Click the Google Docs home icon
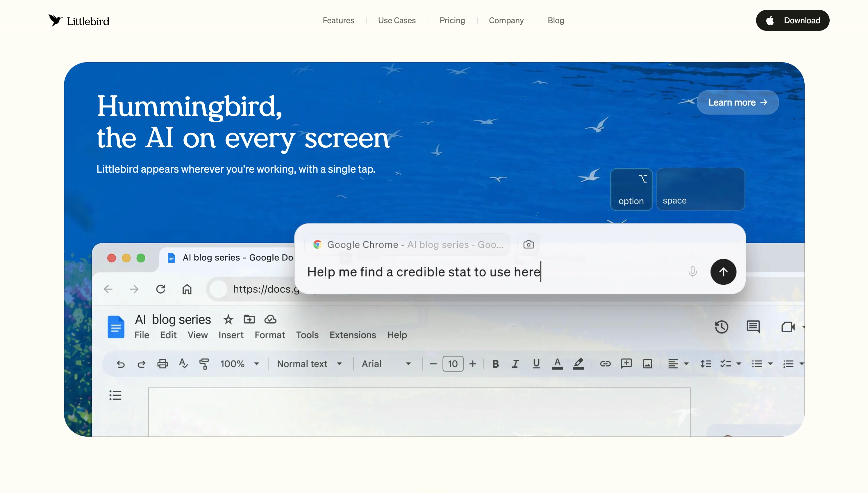The width and height of the screenshot is (868, 493). 116,327
